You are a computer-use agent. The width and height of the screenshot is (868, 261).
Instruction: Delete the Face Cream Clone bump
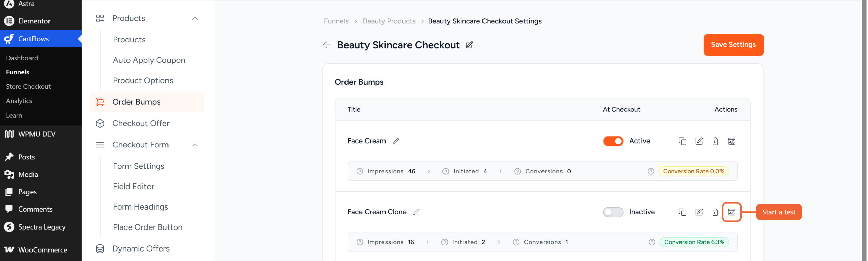(715, 212)
